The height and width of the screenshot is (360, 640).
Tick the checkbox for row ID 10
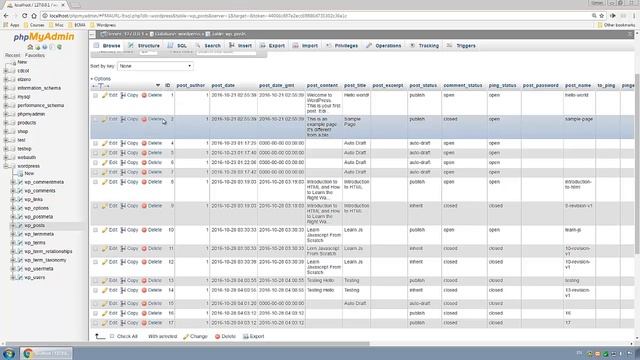pyautogui.click(x=96, y=230)
